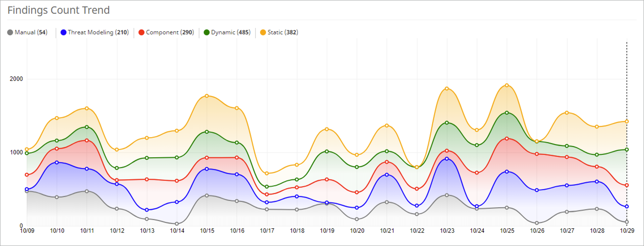Select Threat Modeling data point on 10/13
644x246 pixels.
147,210
